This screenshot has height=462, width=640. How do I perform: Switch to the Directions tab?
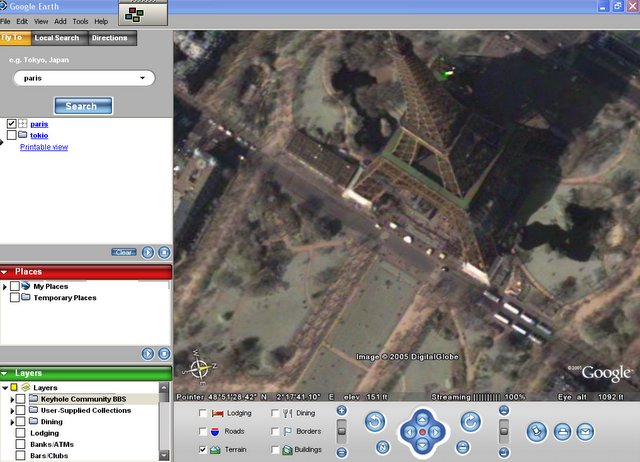point(110,38)
